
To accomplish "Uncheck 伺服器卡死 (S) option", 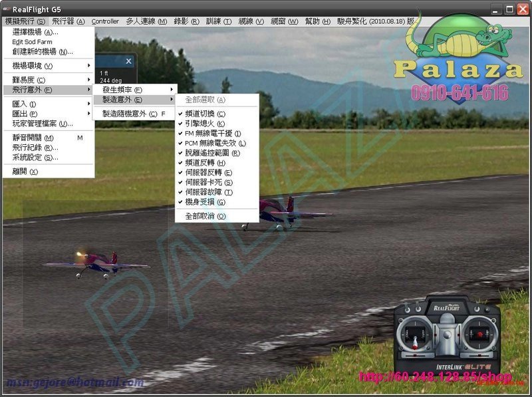I will point(217,183).
